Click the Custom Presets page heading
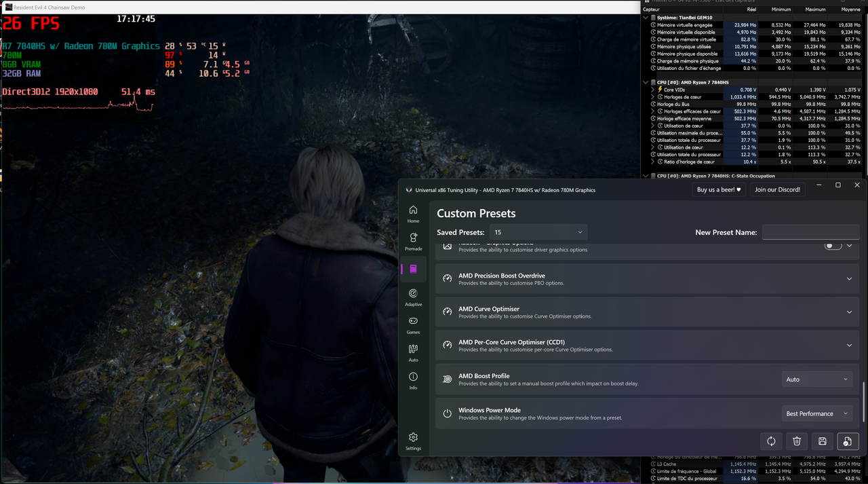 click(476, 213)
